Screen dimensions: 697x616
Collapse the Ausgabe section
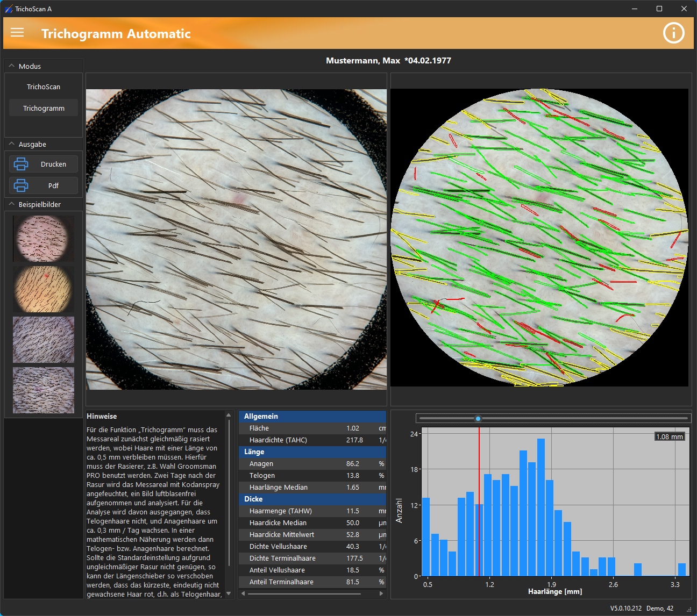pyautogui.click(x=11, y=144)
